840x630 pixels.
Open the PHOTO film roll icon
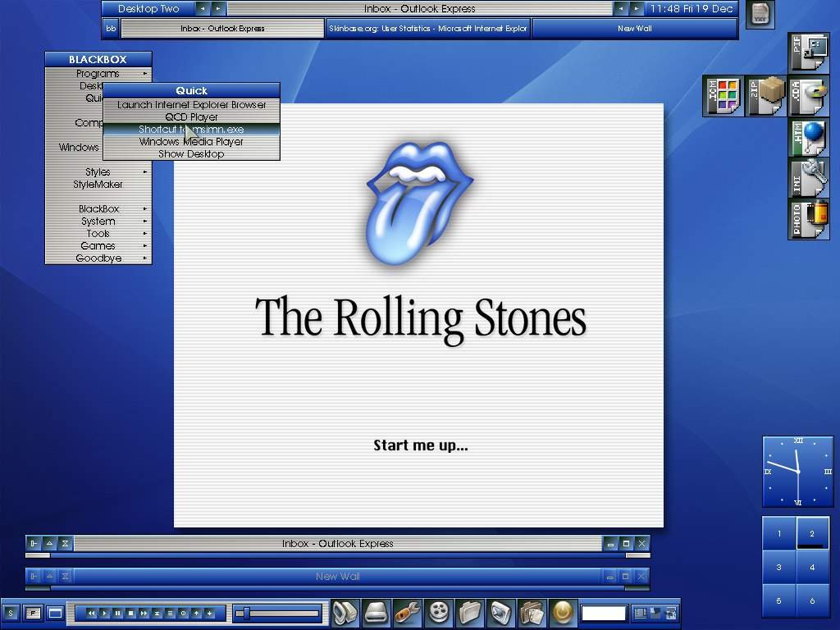point(809,219)
